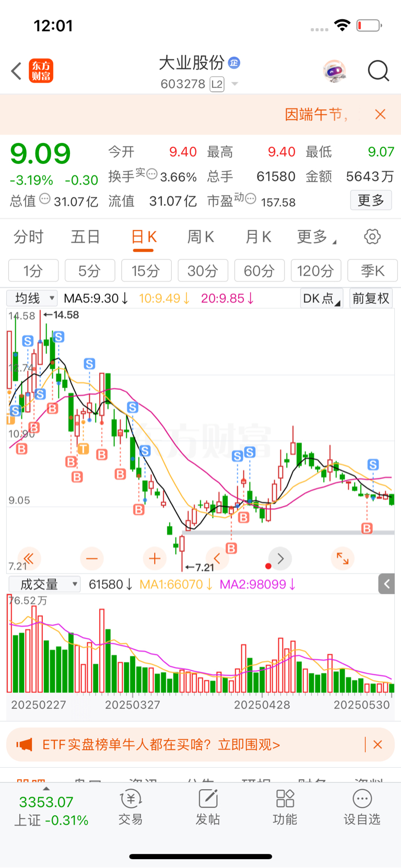Tap the MA5:9.30 value label
This screenshot has width=401, height=868.
[x=96, y=298]
